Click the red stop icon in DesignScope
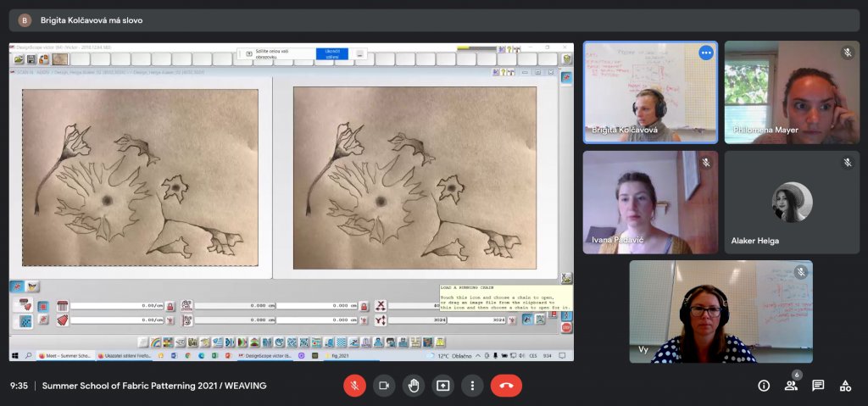 566,327
